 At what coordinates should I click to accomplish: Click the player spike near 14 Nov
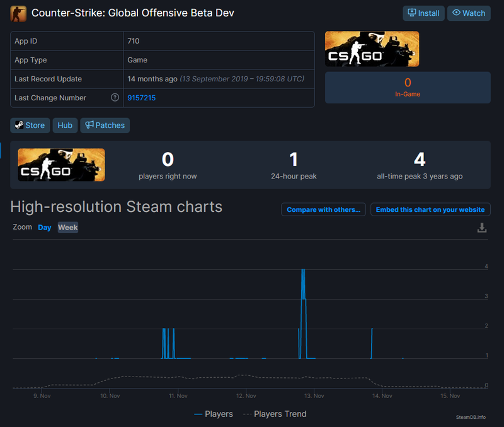[x=372, y=343]
